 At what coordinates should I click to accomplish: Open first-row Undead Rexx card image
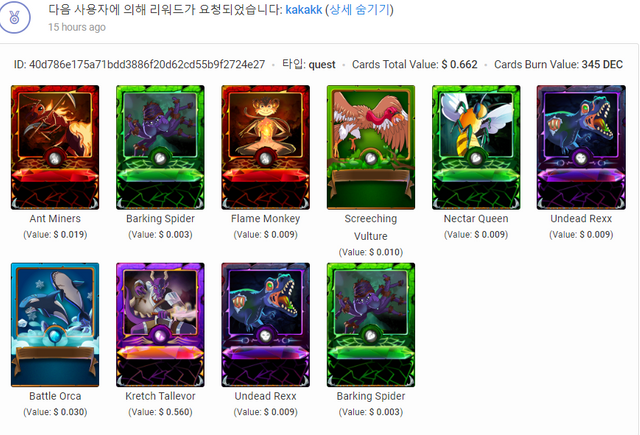click(581, 147)
